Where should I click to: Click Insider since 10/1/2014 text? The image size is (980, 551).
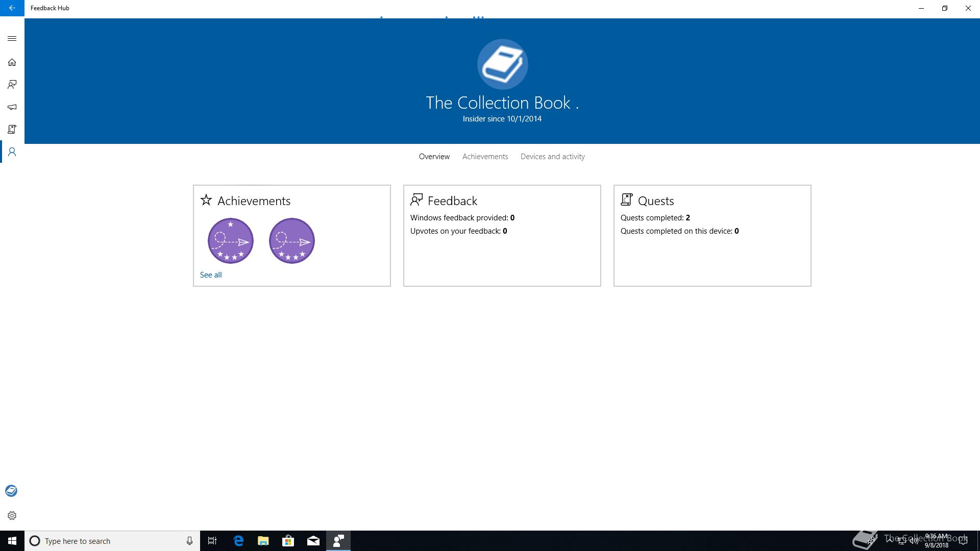(x=502, y=119)
